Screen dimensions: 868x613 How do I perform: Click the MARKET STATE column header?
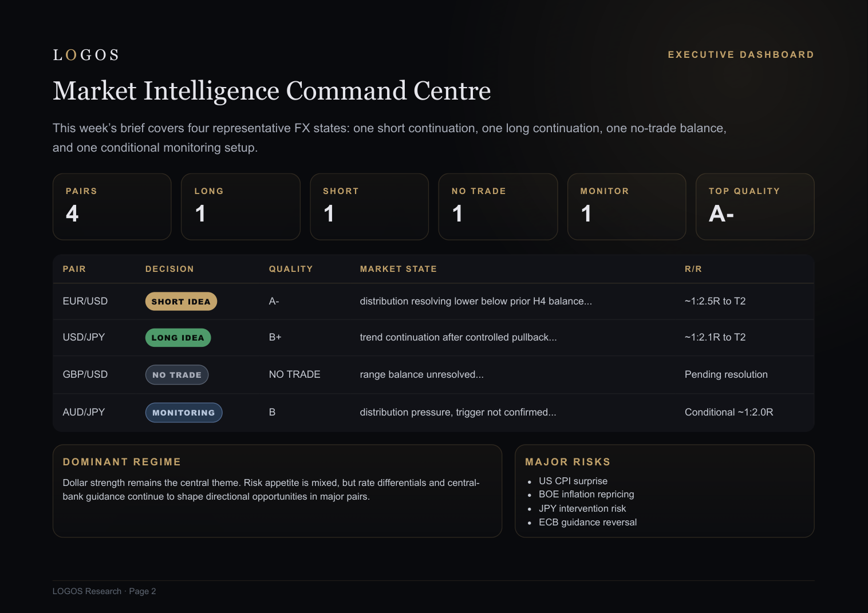tap(399, 269)
